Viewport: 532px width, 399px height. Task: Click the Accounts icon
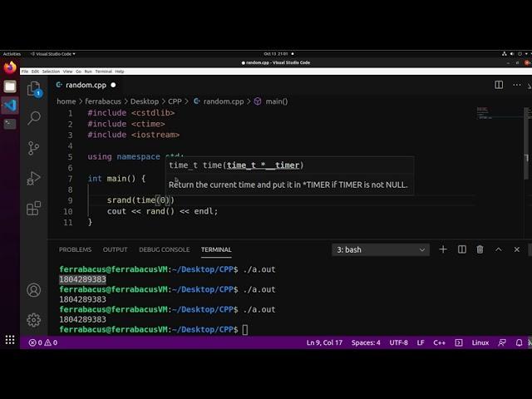tap(34, 290)
